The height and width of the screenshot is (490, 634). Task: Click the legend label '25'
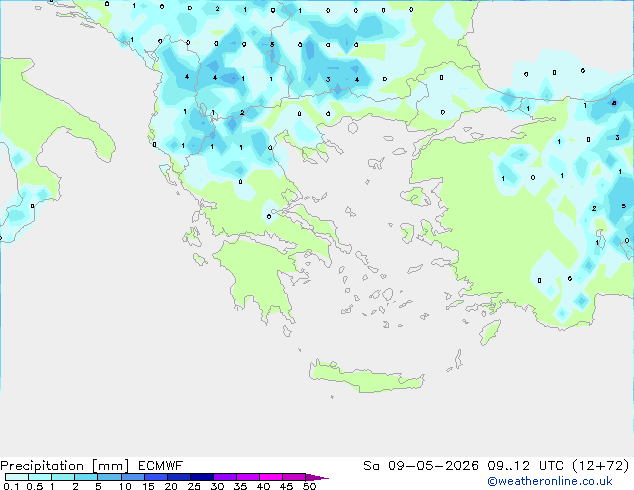194,486
